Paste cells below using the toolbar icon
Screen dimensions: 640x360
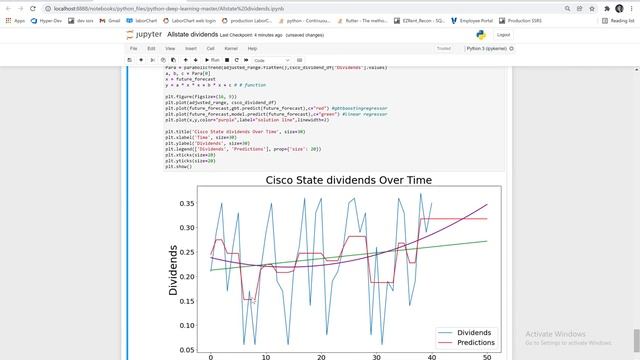point(173,60)
